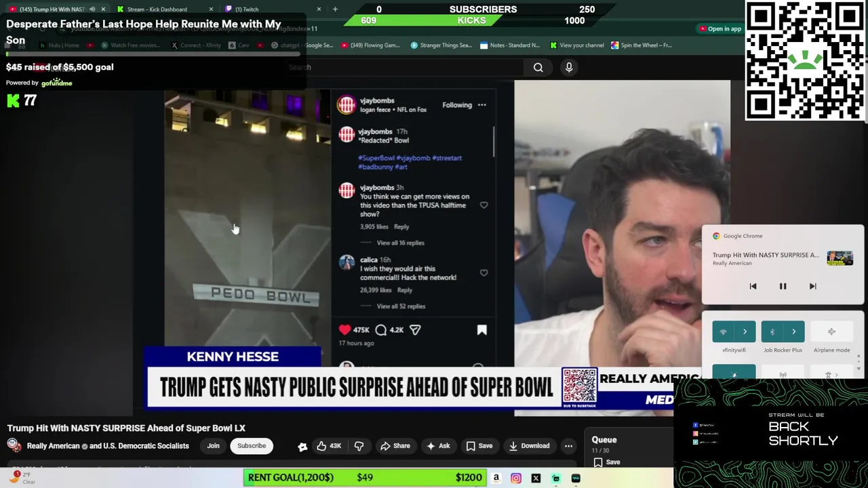This screenshot has width=868, height=488.
Task: Open vjaybombs post options menu
Action: click(x=481, y=105)
